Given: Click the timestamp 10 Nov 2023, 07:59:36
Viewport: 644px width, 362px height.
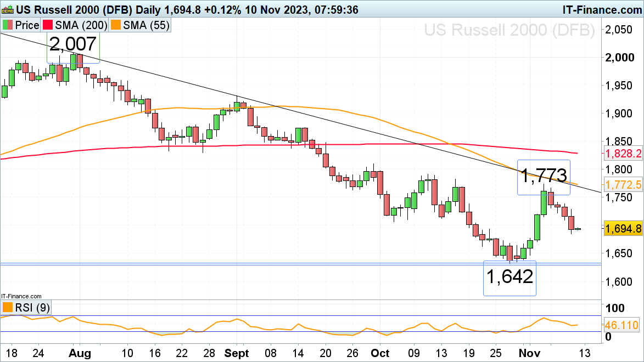Looking at the screenshot, I should [301, 9].
